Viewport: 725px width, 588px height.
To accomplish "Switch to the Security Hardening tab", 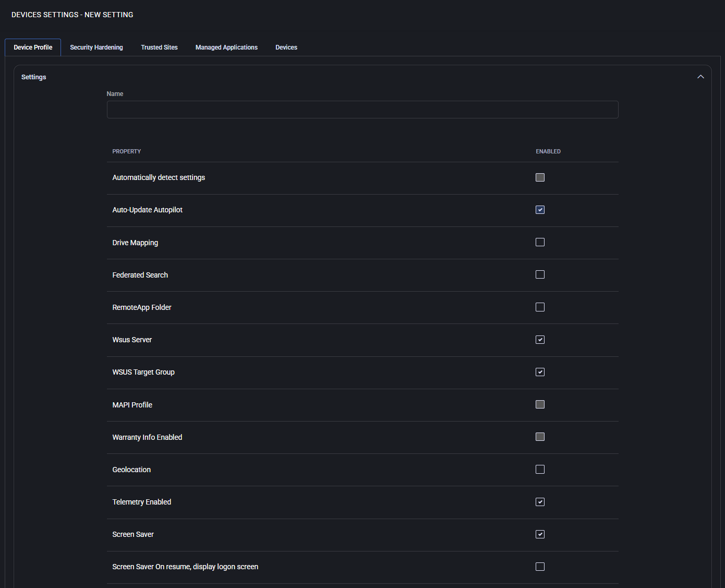I will coord(96,47).
